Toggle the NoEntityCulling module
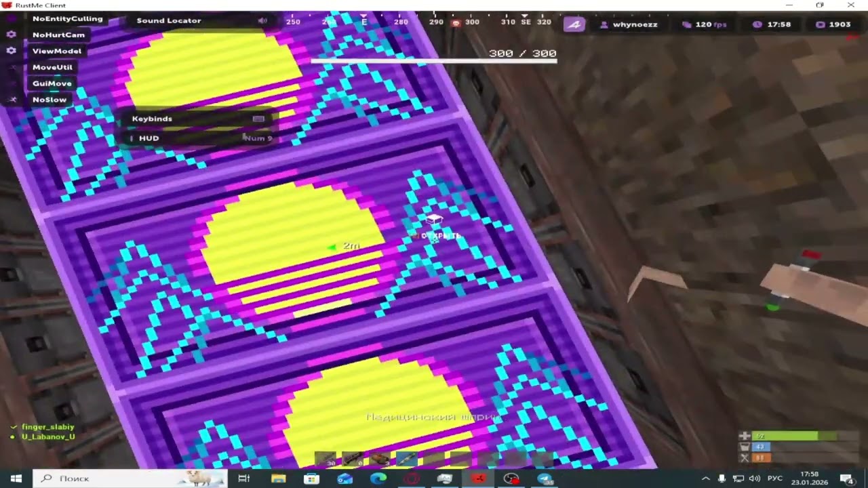 (x=68, y=19)
